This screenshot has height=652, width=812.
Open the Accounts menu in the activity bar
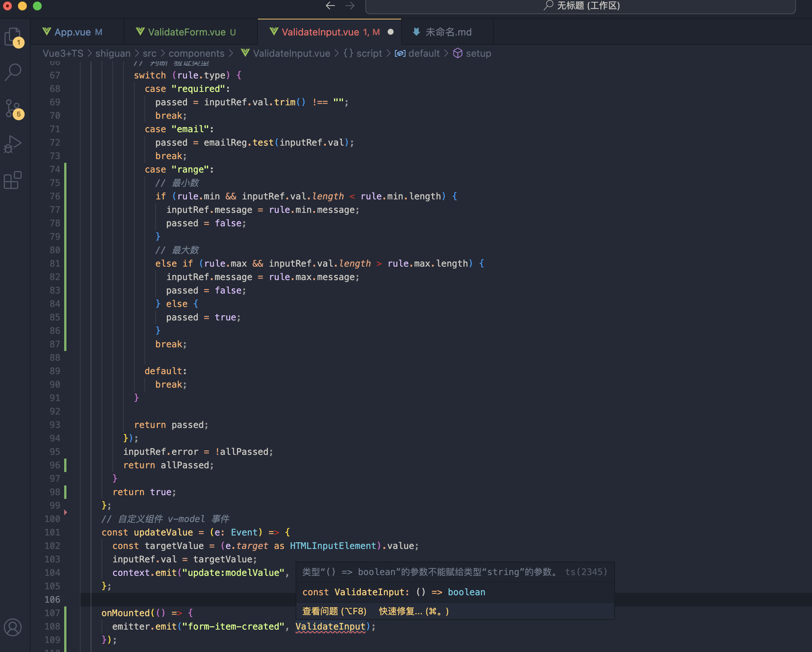(13, 627)
